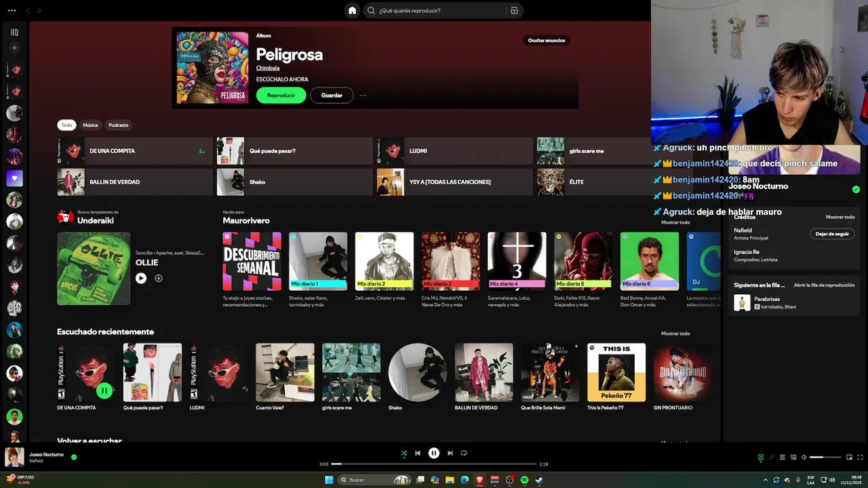Image resolution: width=868 pixels, height=488 pixels.
Task: Pause DE UNA COMPITA on recently played card
Action: [x=104, y=390]
